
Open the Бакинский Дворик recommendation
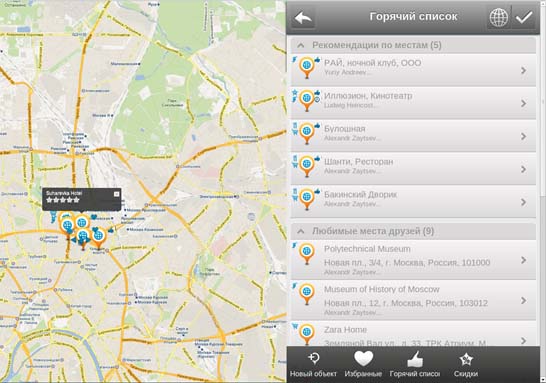413,202
